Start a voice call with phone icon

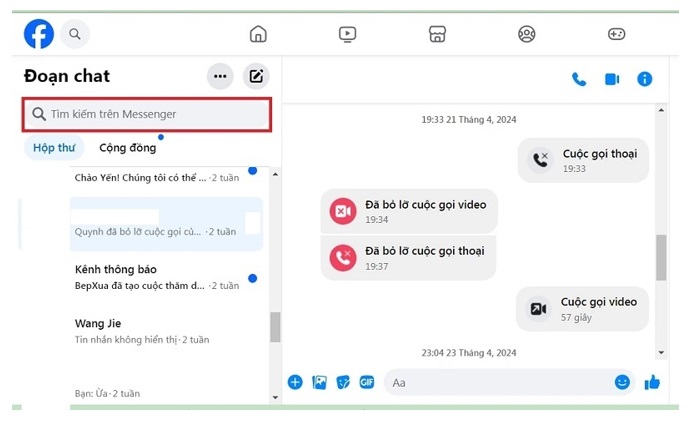(x=579, y=79)
